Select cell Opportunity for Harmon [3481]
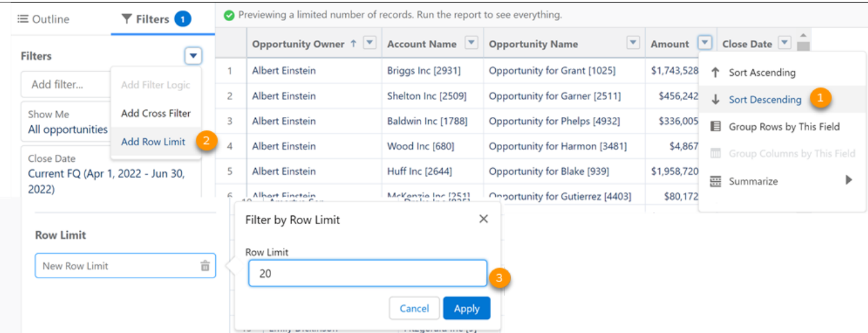This screenshot has height=333, width=868. tap(557, 146)
